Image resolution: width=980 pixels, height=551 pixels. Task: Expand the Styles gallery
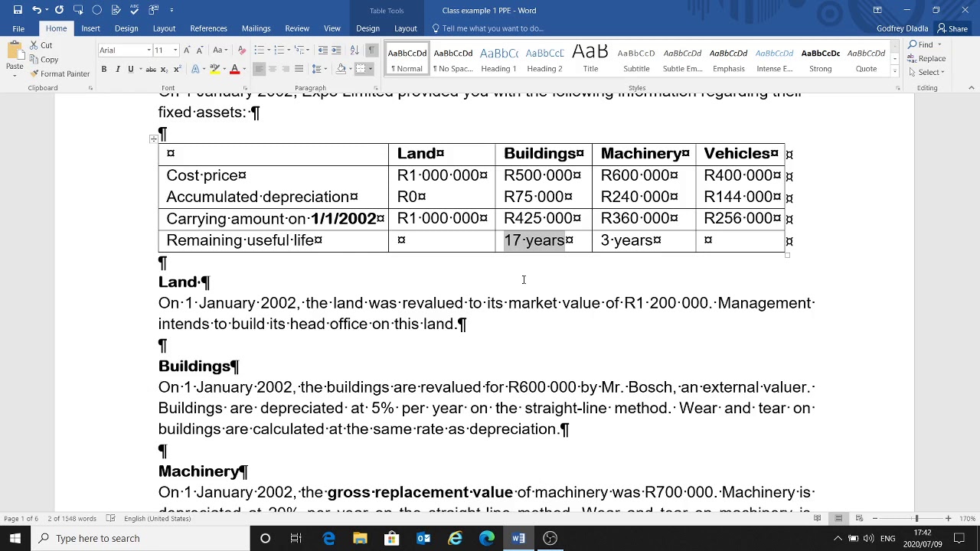[894, 71]
